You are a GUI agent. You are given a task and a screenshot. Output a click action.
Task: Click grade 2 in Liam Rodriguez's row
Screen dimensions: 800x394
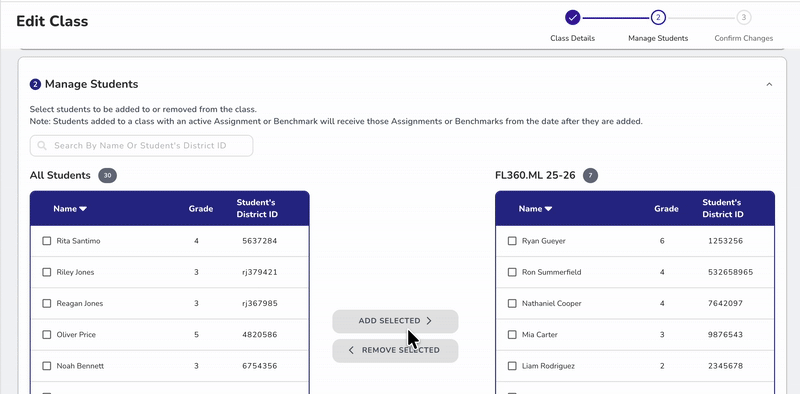click(x=662, y=366)
